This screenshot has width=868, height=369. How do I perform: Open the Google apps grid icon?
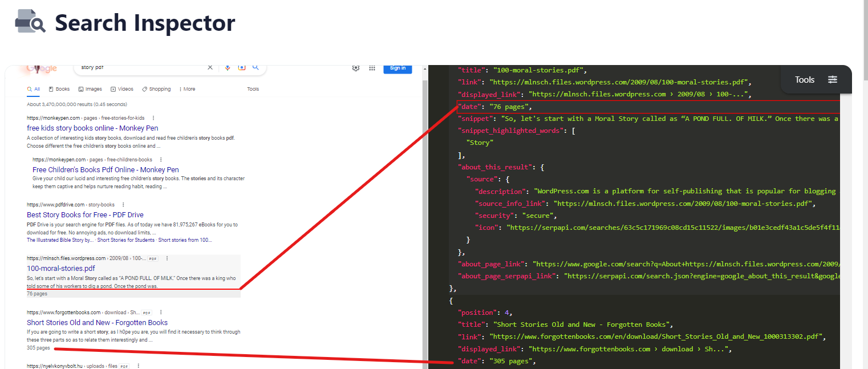click(x=372, y=68)
